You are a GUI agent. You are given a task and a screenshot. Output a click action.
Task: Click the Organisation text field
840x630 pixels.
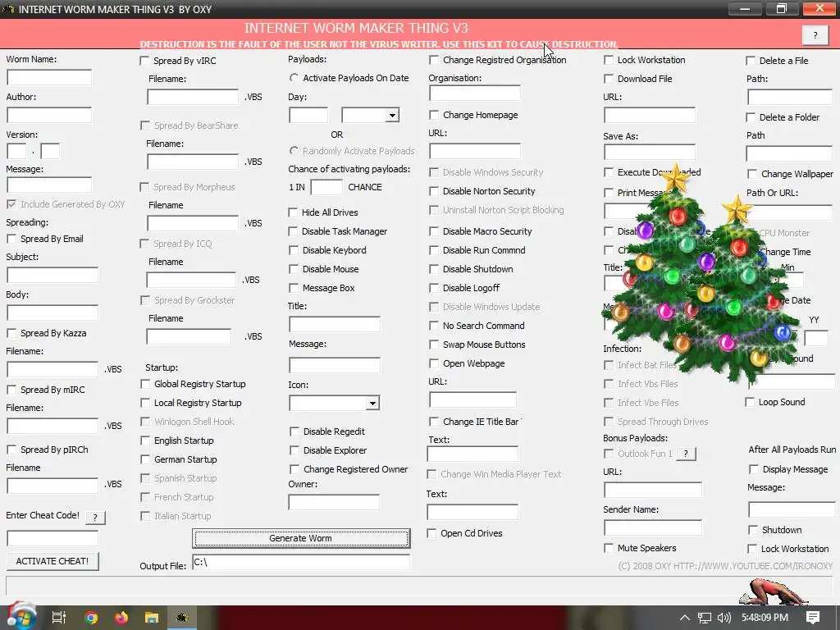475,94
